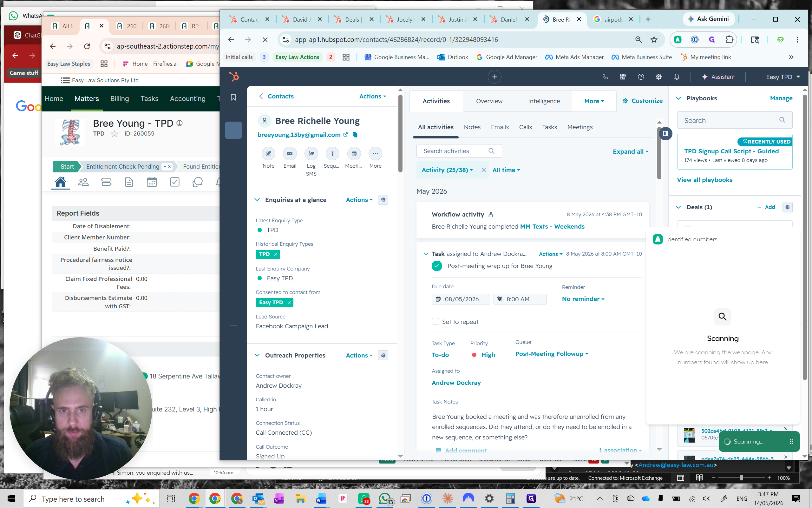Click the plus quick-create button in HubSpot header

[x=494, y=77]
